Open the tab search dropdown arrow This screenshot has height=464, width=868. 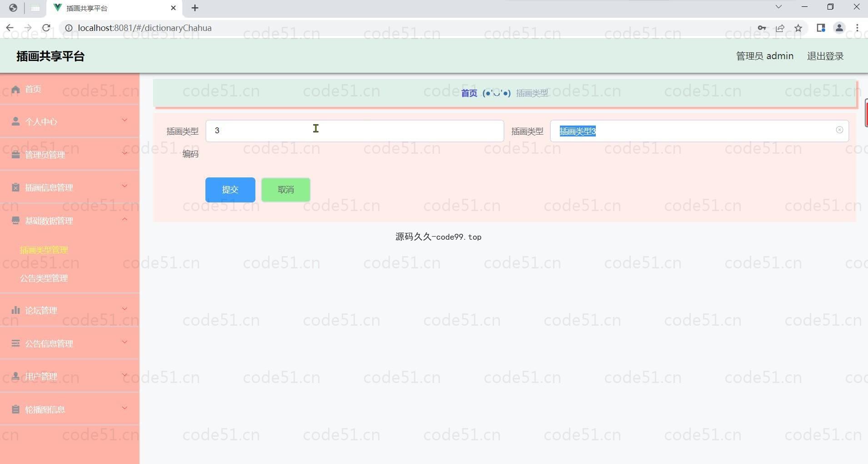point(778,7)
